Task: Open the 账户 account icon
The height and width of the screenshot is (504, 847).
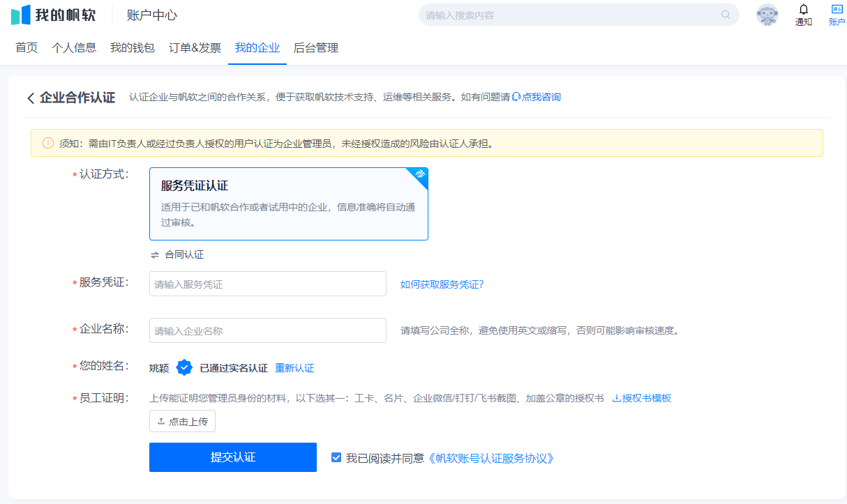Action: 837,15
